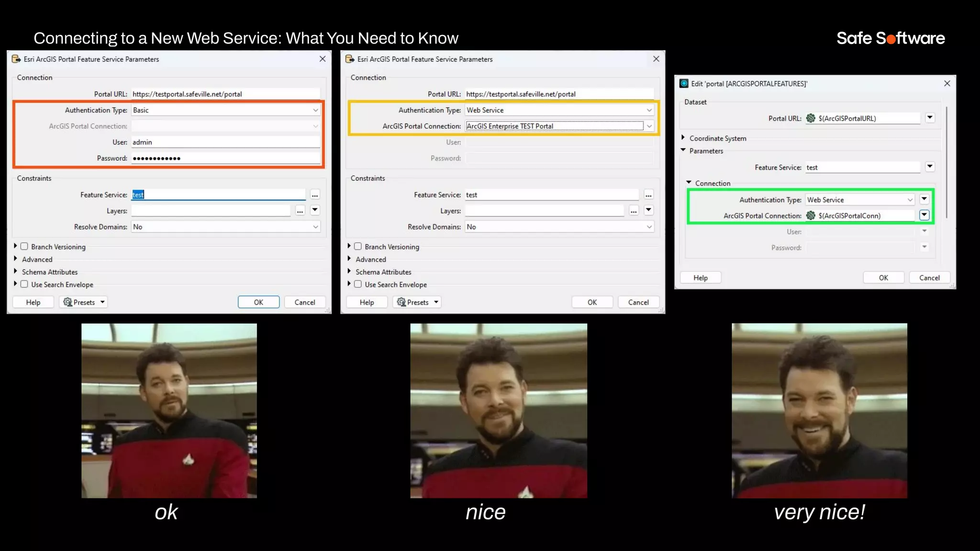Click Help in Edit portal dialog
Image resolution: width=980 pixels, height=551 pixels.
[x=701, y=278]
